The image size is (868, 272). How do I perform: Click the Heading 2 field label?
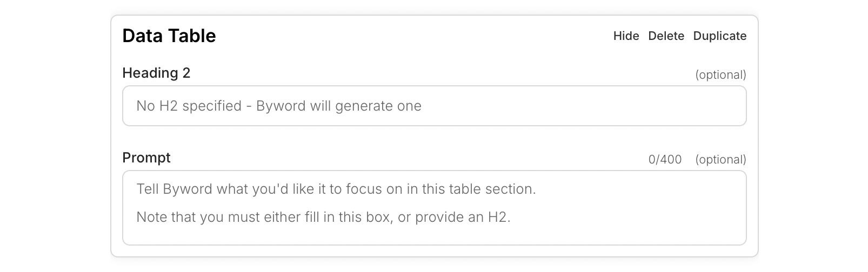coord(156,73)
